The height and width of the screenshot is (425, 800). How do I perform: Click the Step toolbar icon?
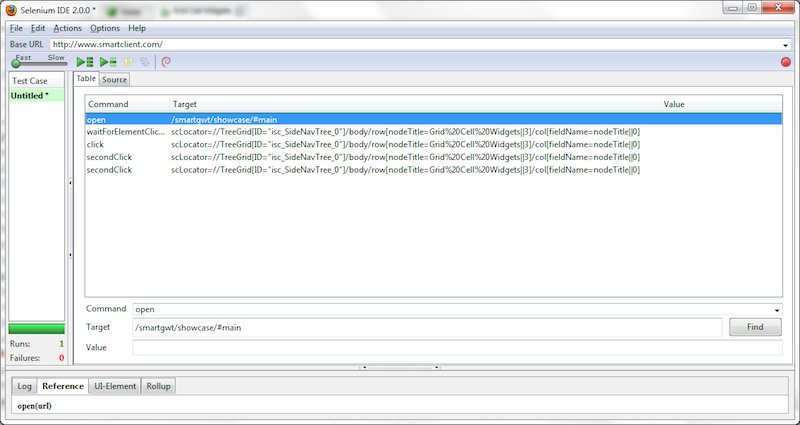[x=145, y=62]
